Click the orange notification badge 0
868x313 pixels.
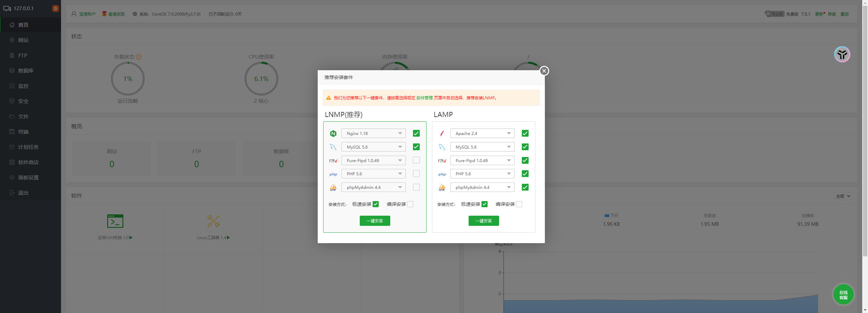click(x=55, y=8)
